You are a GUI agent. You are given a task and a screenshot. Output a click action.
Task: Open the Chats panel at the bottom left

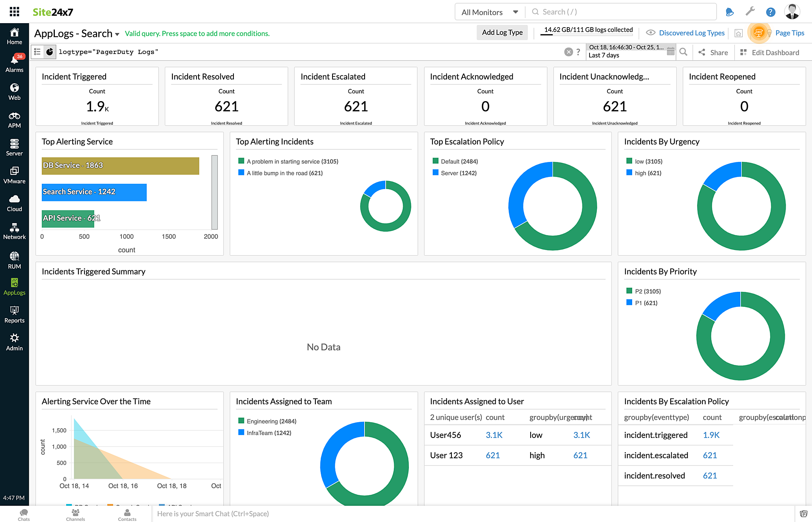24,513
